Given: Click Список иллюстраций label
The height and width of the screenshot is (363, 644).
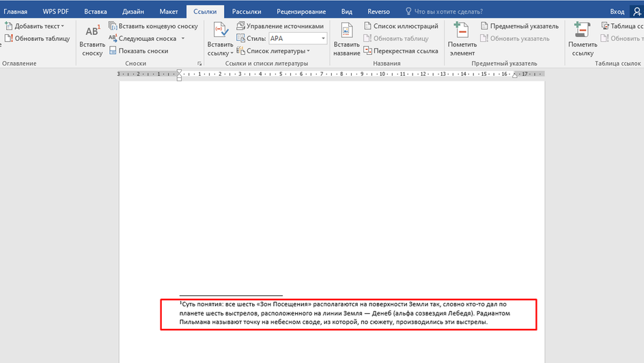Looking at the screenshot, I should click(x=406, y=26).
